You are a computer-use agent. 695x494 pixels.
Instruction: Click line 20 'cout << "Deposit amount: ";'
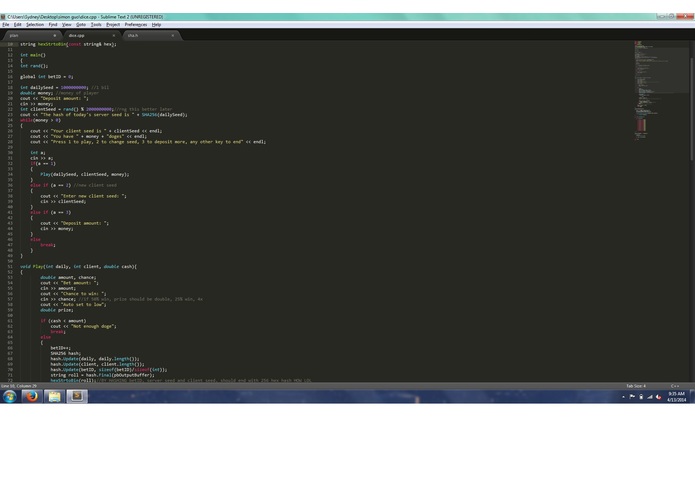tap(54, 98)
